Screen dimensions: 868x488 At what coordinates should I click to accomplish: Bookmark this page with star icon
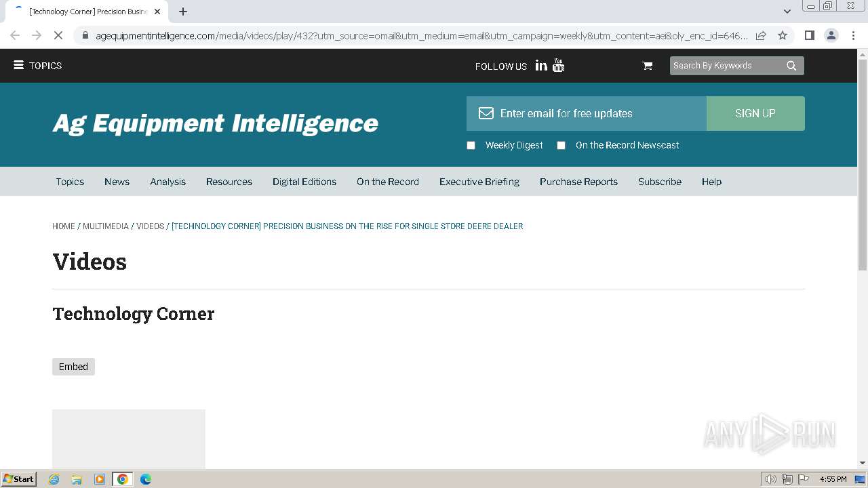(x=783, y=35)
